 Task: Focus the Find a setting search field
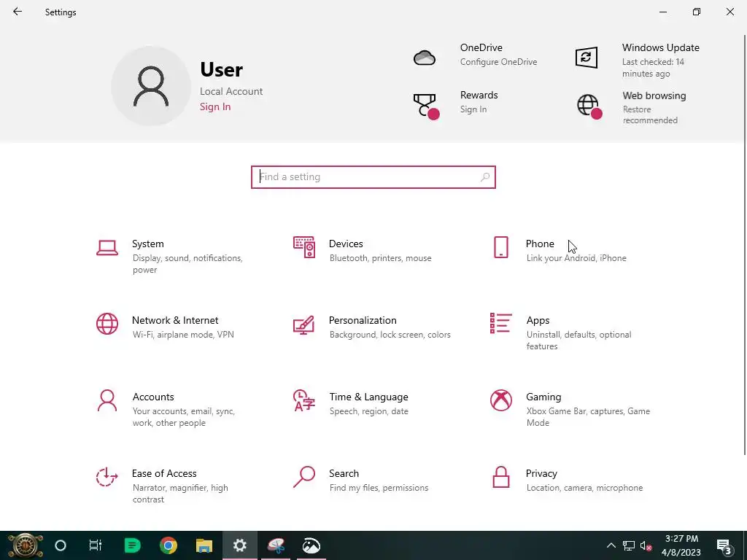pyautogui.click(x=373, y=177)
